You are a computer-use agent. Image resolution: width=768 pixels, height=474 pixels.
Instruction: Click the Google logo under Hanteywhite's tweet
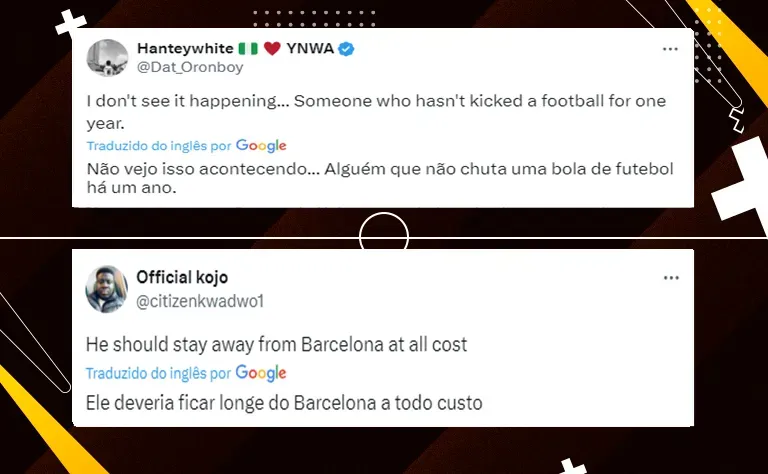click(261, 146)
